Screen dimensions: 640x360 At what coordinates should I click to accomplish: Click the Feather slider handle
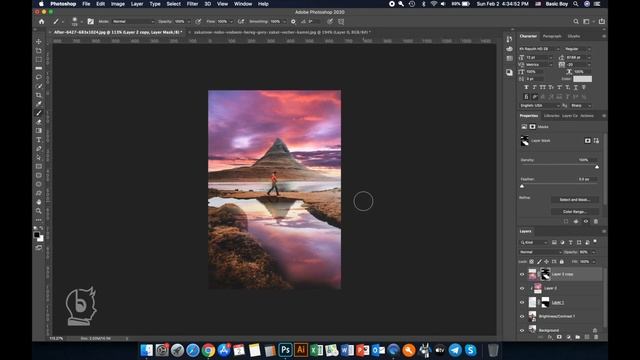(522, 186)
